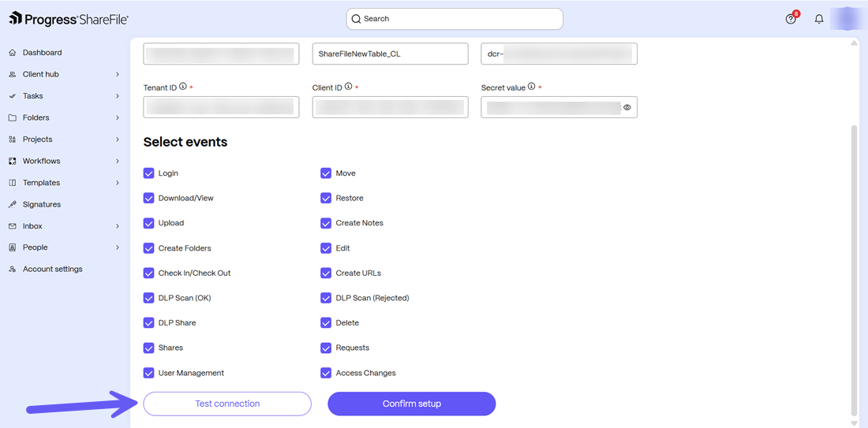Image resolution: width=868 pixels, height=428 pixels.
Task: Toggle the Requests event checkbox
Action: (325, 348)
